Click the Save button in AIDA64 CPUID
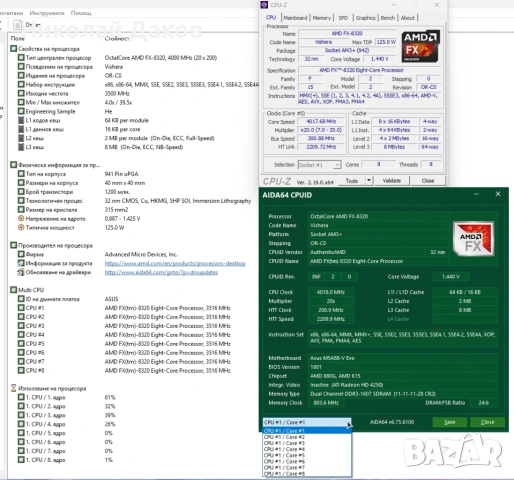 coord(449,422)
